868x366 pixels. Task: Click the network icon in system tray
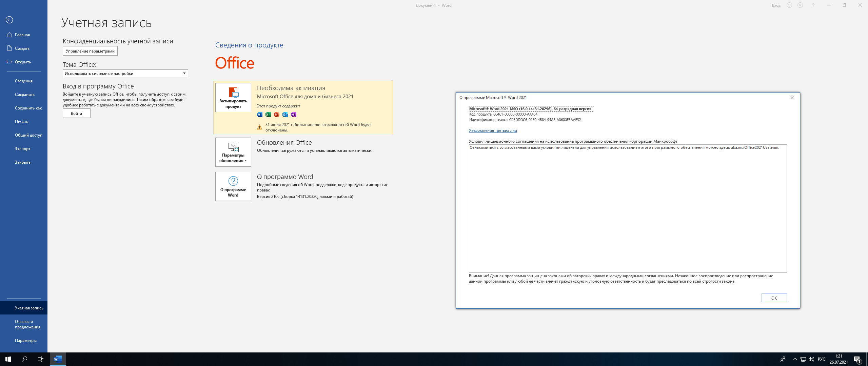coord(803,359)
